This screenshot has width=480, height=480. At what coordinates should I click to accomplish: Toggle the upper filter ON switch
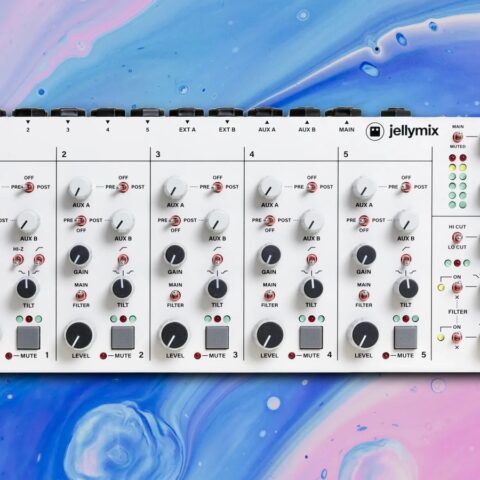(x=457, y=287)
